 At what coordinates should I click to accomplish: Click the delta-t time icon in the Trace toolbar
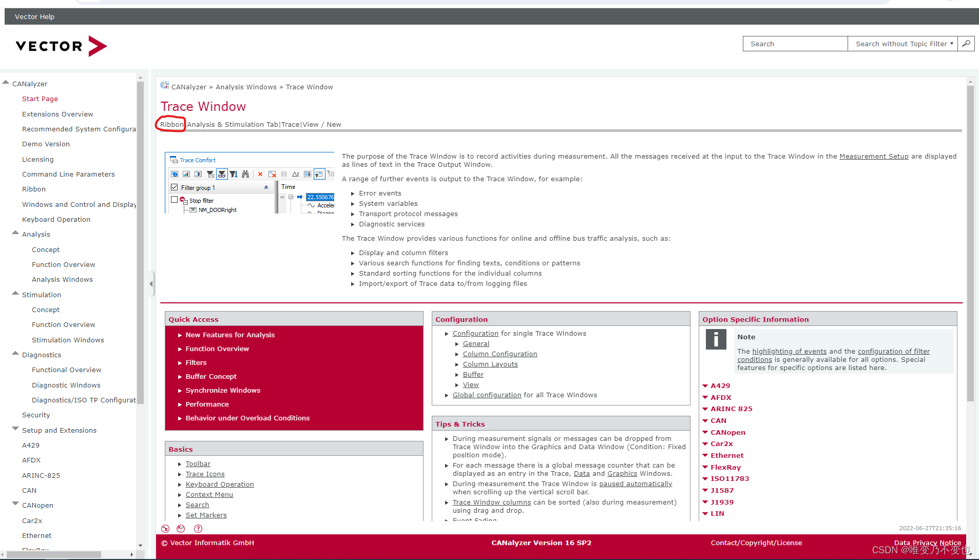click(x=295, y=174)
